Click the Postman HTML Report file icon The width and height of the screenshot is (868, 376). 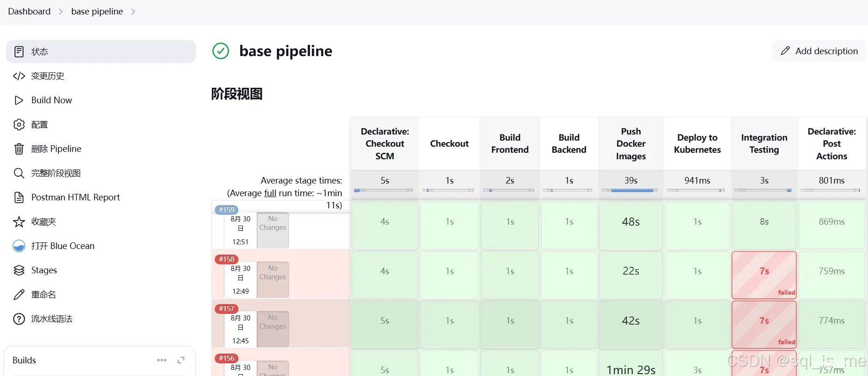19,197
